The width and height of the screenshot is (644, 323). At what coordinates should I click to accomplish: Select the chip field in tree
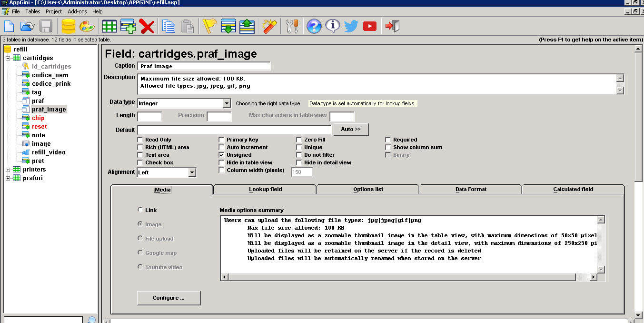click(38, 118)
